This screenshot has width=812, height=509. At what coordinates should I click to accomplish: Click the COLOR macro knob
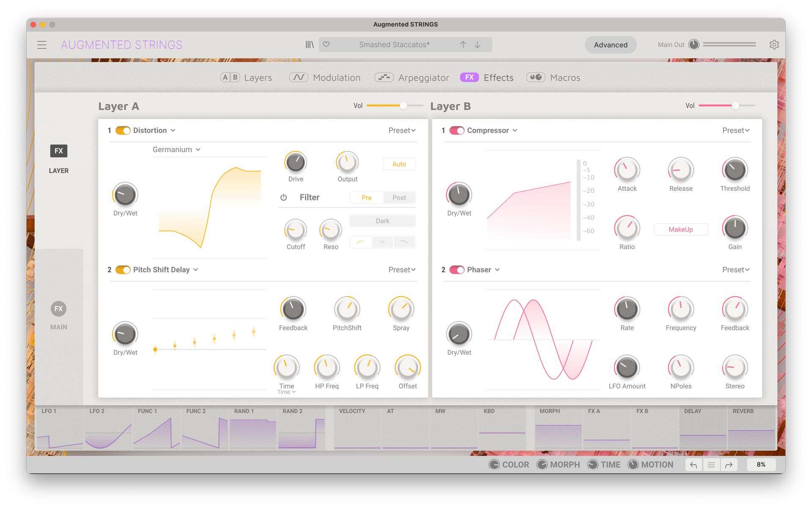point(494,465)
